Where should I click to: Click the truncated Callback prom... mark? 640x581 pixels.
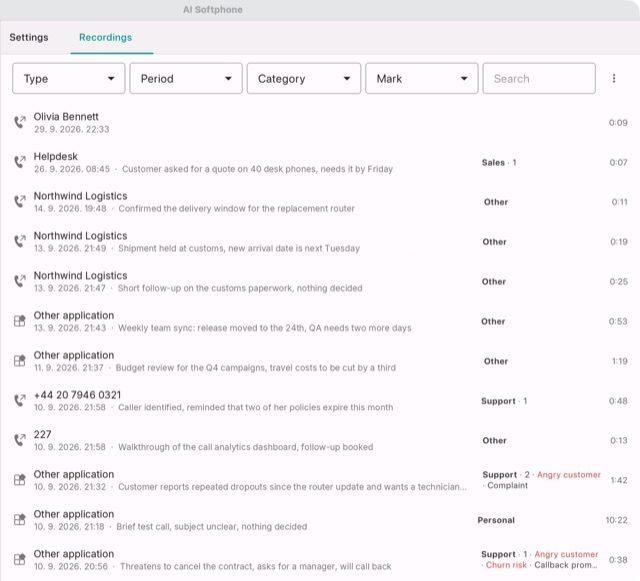[566, 565]
